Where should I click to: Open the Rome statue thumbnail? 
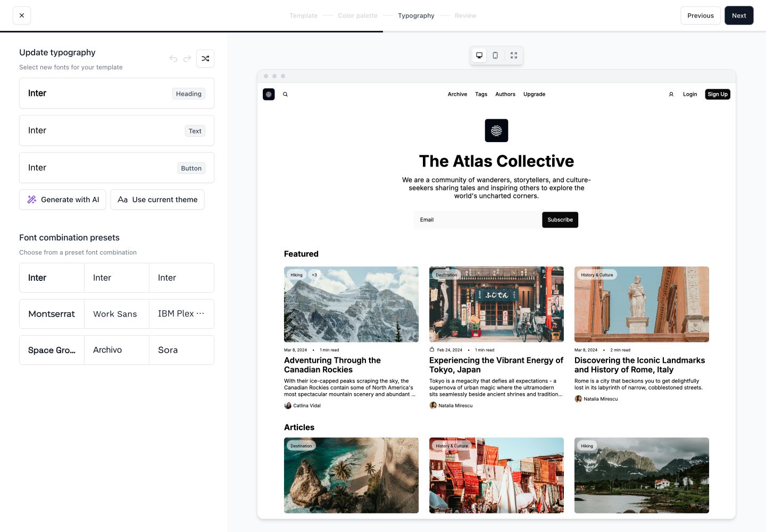point(642,304)
